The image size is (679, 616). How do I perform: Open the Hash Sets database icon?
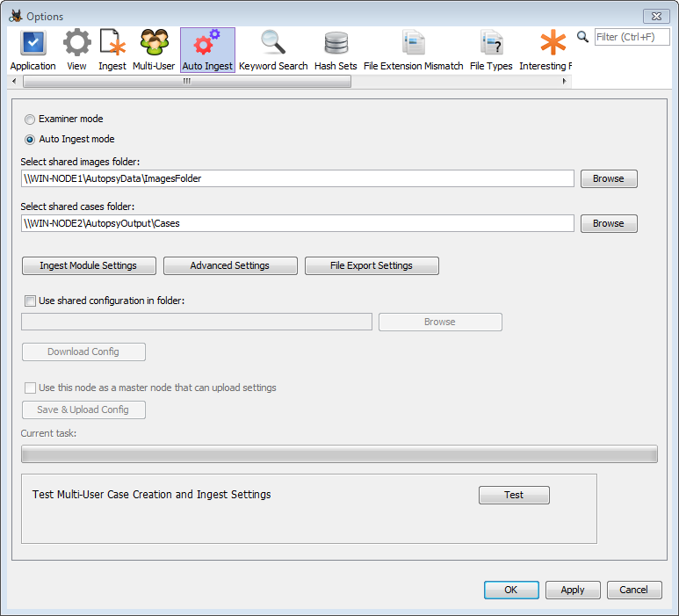[336, 44]
